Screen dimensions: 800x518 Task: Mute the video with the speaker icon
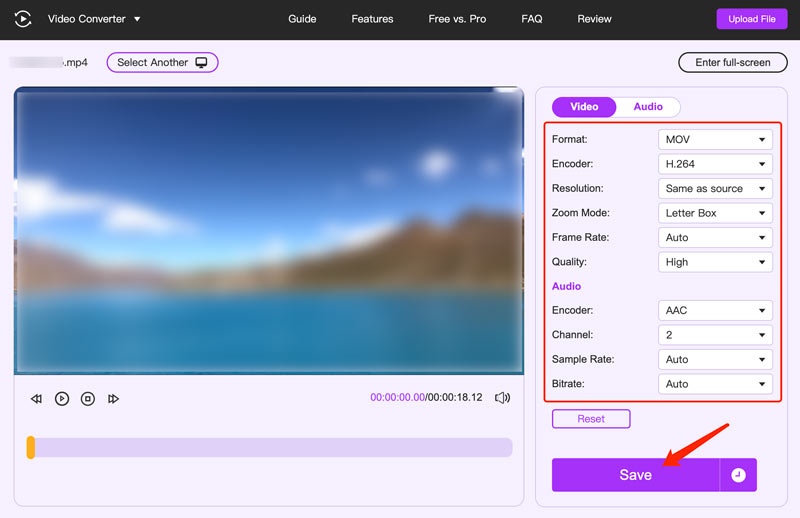[x=502, y=398]
